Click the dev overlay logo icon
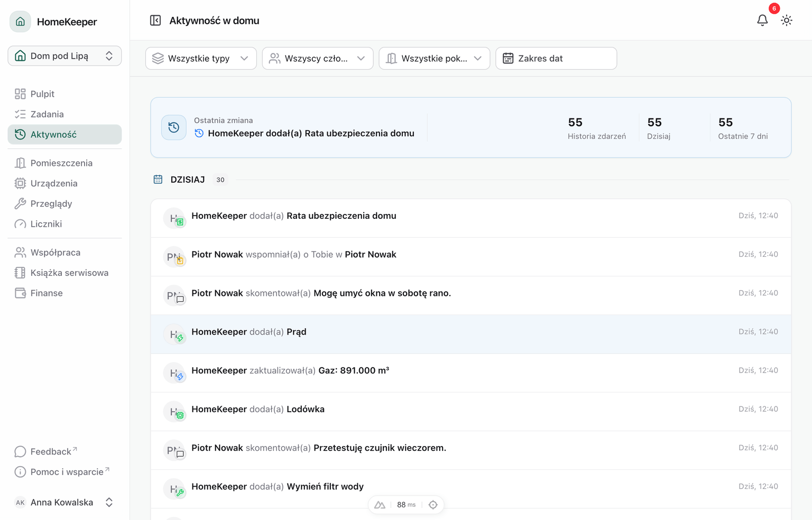Image resolution: width=812 pixels, height=520 pixels. (380, 505)
